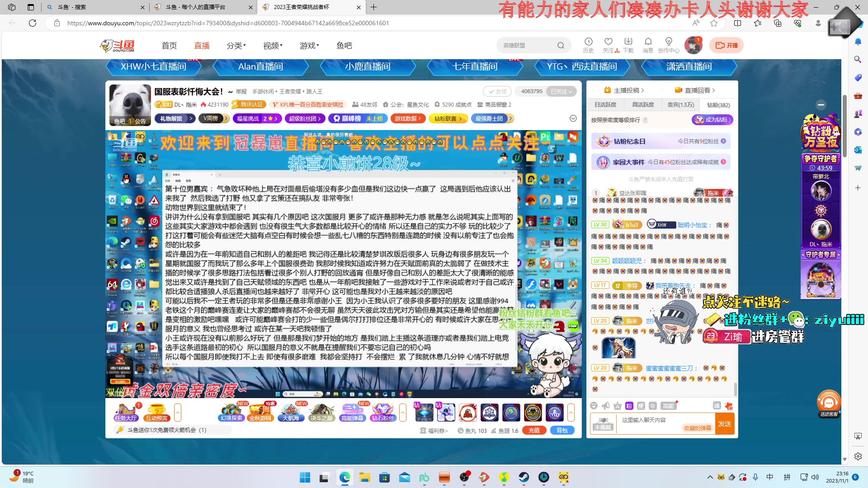Open 高能弹幕 gift bar icon
868x488 pixels.
click(352, 412)
